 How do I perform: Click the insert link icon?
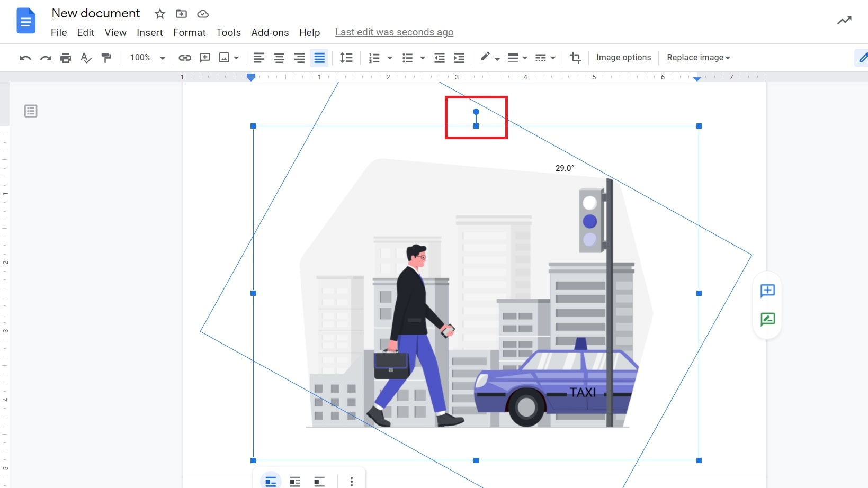[185, 58]
